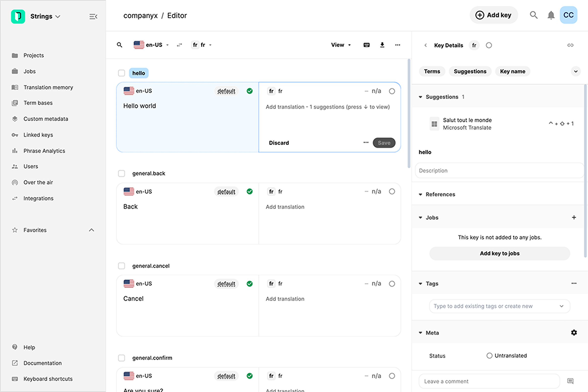Screen dimensions: 588x392
Task: Open the View dropdown menu
Action: click(341, 45)
